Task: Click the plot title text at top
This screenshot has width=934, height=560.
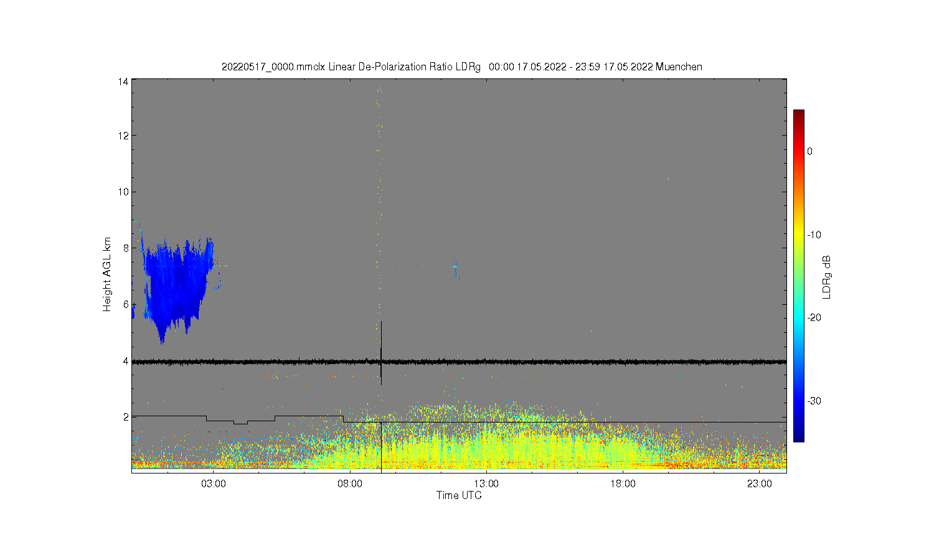Action: 462,67
